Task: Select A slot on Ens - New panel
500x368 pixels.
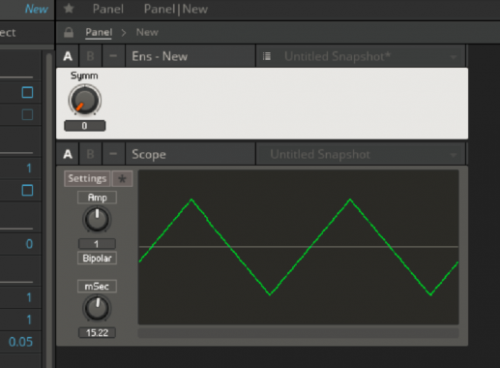Action: coord(68,56)
